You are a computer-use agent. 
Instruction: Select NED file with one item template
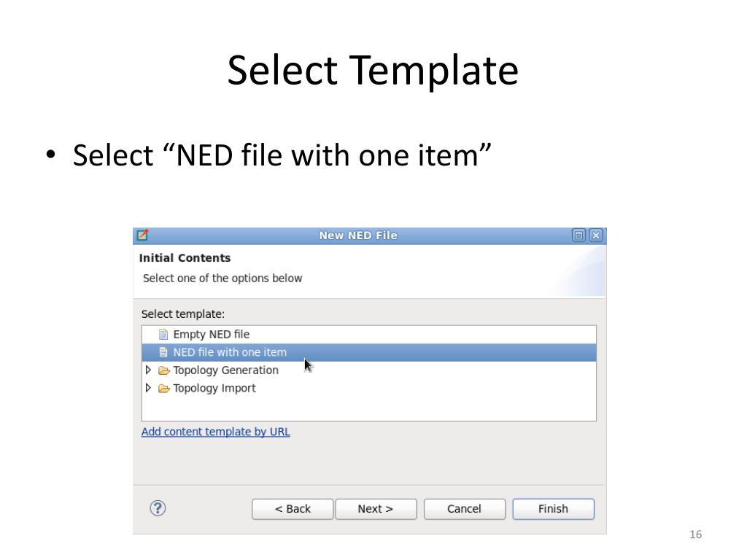(369, 352)
